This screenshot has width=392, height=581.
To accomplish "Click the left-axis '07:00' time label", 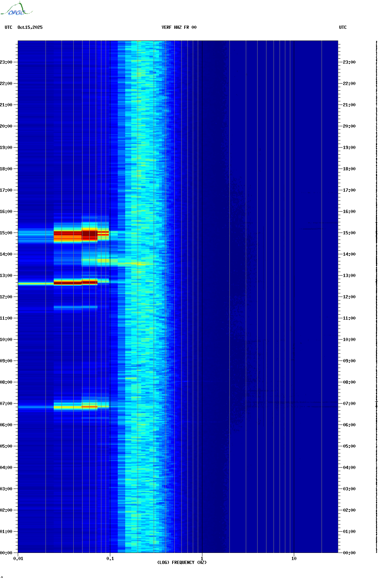I will pos(6,404).
